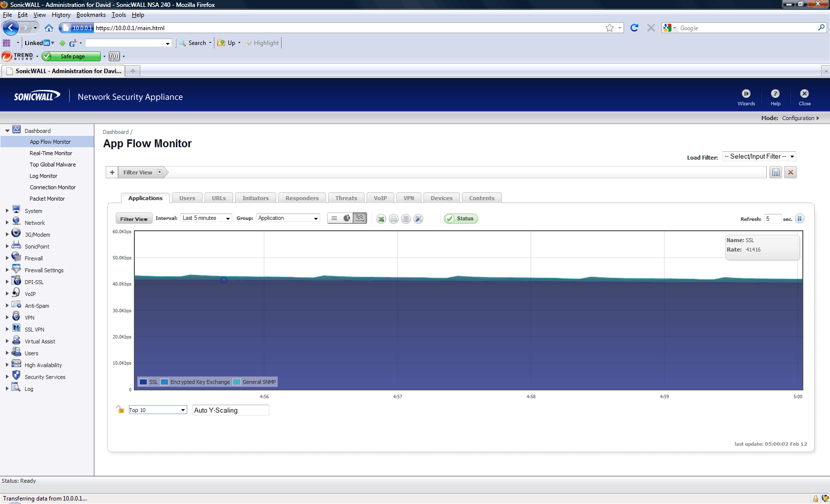This screenshot has height=504, width=830.
Task: Switch to the Initiators tab
Action: [x=255, y=198]
